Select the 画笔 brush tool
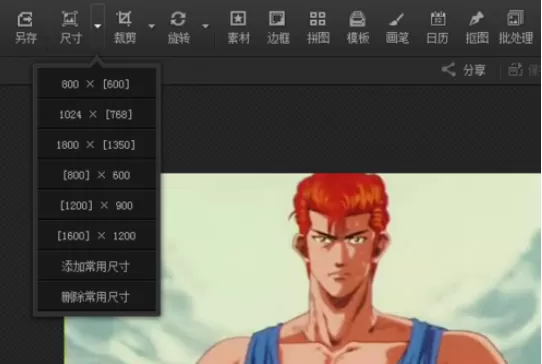The image size is (542, 364). click(x=397, y=27)
